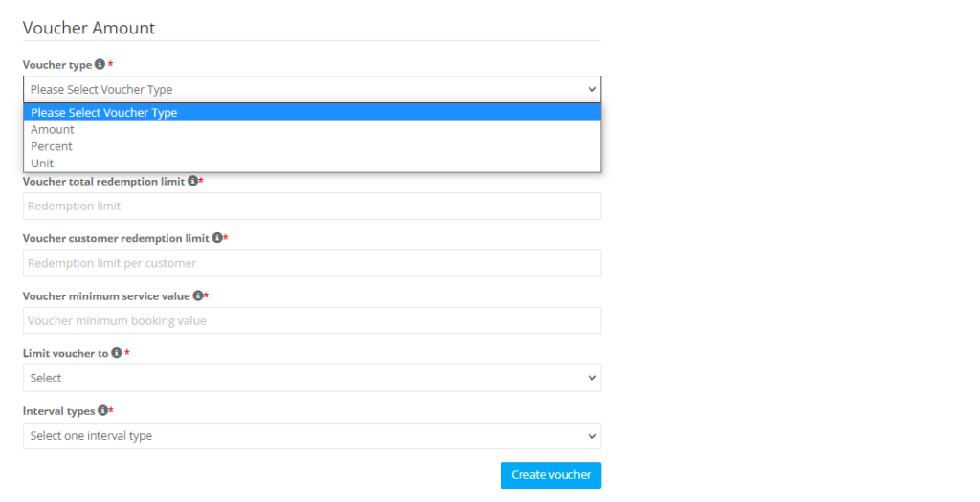This screenshot has height=502, width=980.
Task: Open the Interval types dropdown
Action: tap(312, 436)
